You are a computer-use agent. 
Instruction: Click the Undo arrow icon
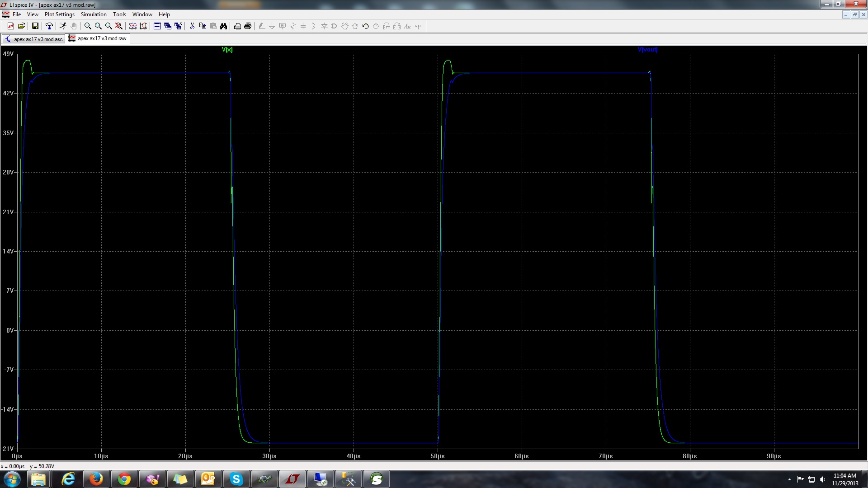(x=366, y=26)
